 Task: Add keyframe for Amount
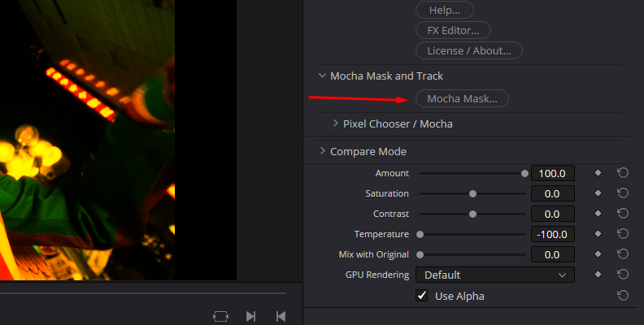[598, 173]
